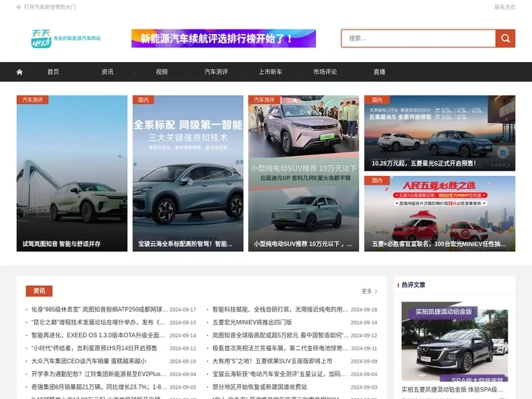Click the orange search magnifier button
The image size is (532, 399).
click(x=505, y=38)
